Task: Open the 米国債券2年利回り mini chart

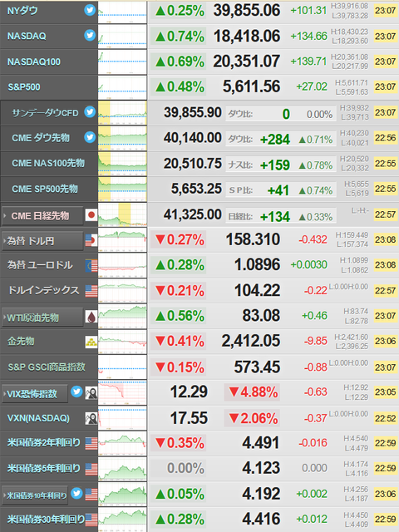Action: (x=122, y=444)
